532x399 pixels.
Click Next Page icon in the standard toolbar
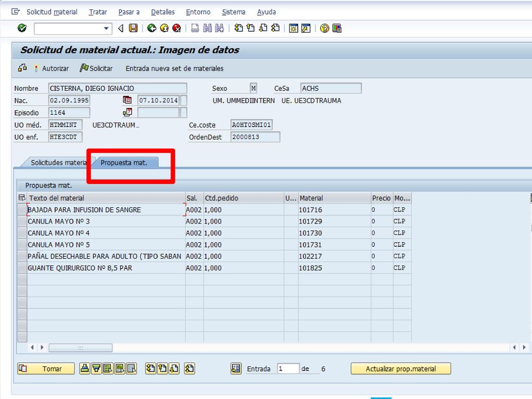tap(263, 28)
